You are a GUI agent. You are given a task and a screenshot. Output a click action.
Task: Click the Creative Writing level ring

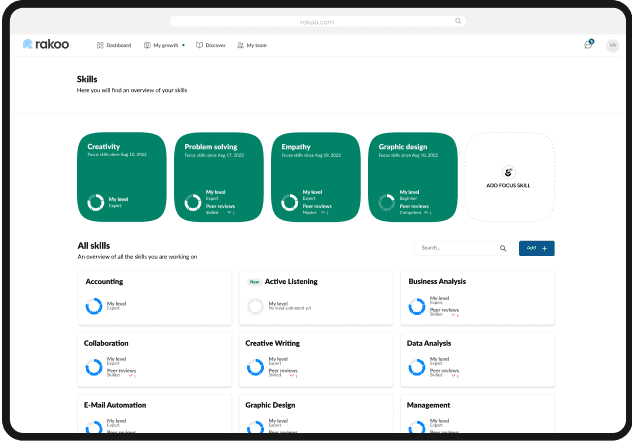255,367
